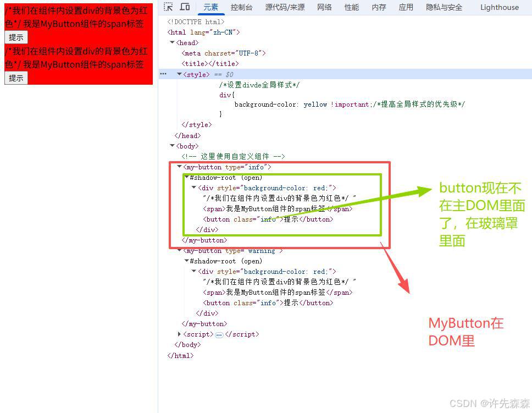Expand the script node triangle
This screenshot has height=413, width=532.
tap(179, 334)
